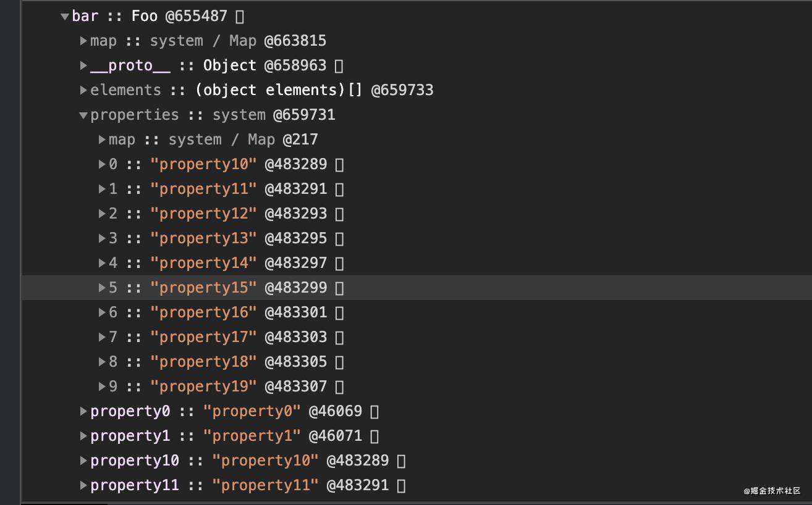The height and width of the screenshot is (505, 812).
Task: Expand the map :: system / Map @663815 node
Action: pyautogui.click(x=83, y=41)
